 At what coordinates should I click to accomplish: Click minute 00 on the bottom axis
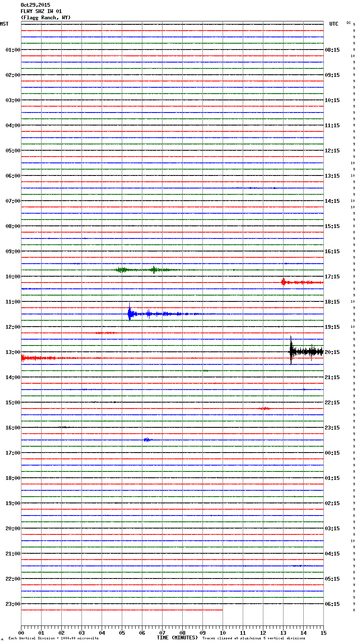click(x=21, y=633)
